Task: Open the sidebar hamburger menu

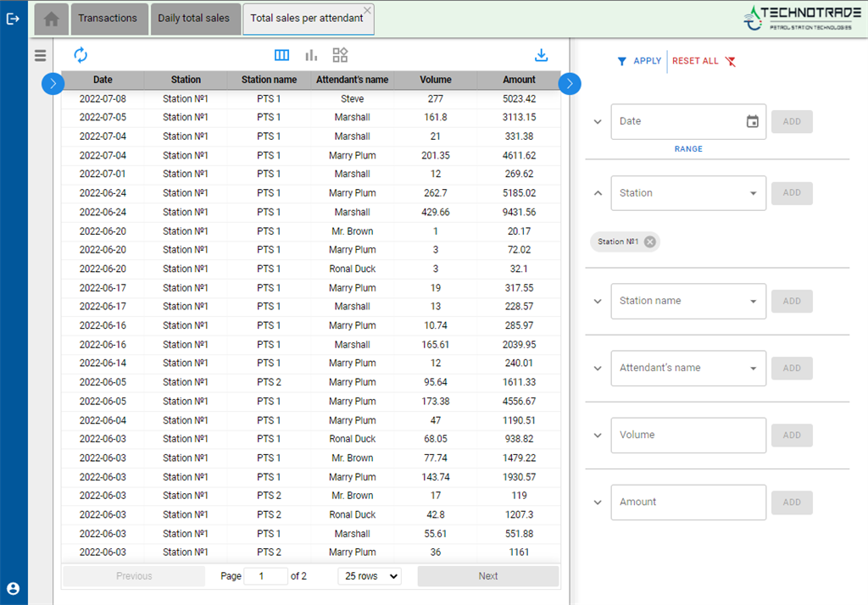Action: click(x=40, y=55)
